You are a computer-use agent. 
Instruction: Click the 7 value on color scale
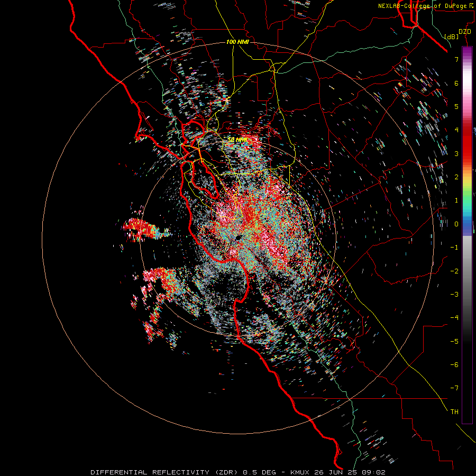click(x=456, y=59)
